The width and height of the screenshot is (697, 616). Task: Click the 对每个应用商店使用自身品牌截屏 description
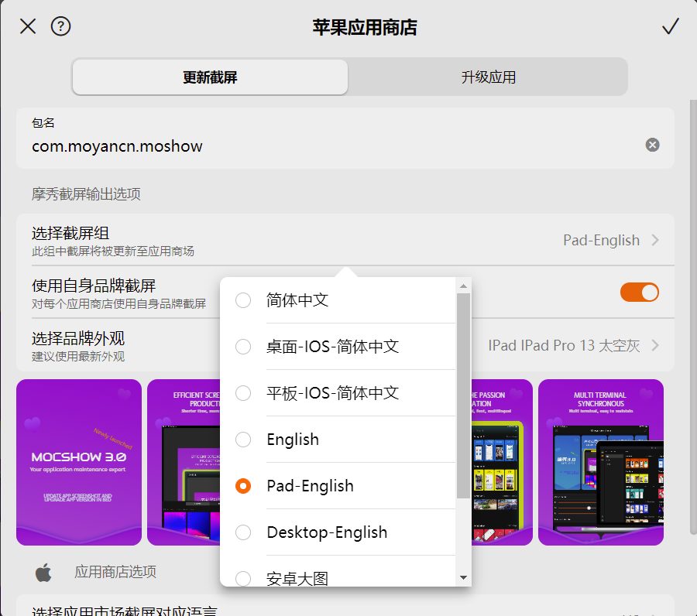(118, 304)
